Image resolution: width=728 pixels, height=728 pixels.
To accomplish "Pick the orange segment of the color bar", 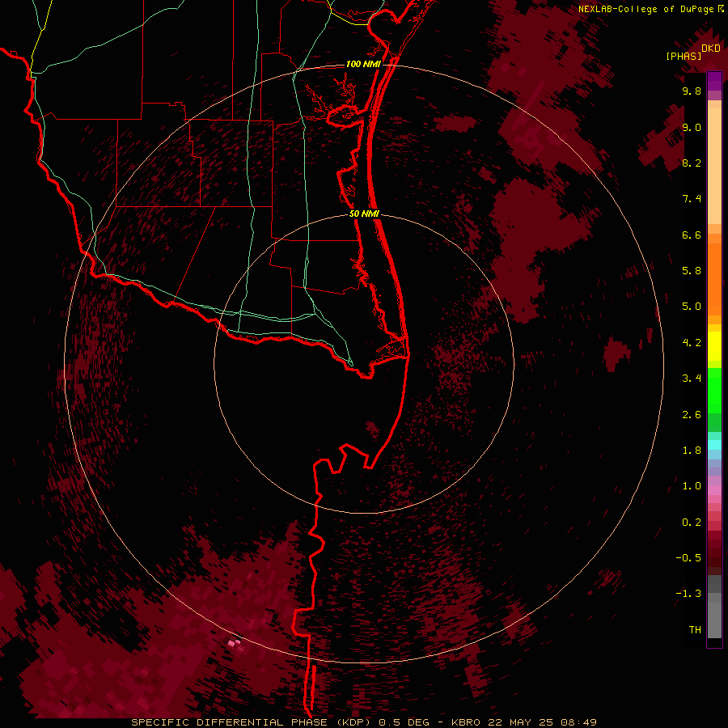I will click(714, 280).
